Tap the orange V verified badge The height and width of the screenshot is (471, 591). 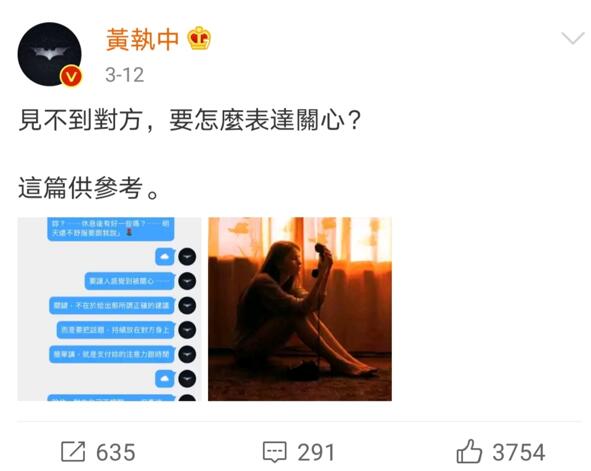[71, 77]
